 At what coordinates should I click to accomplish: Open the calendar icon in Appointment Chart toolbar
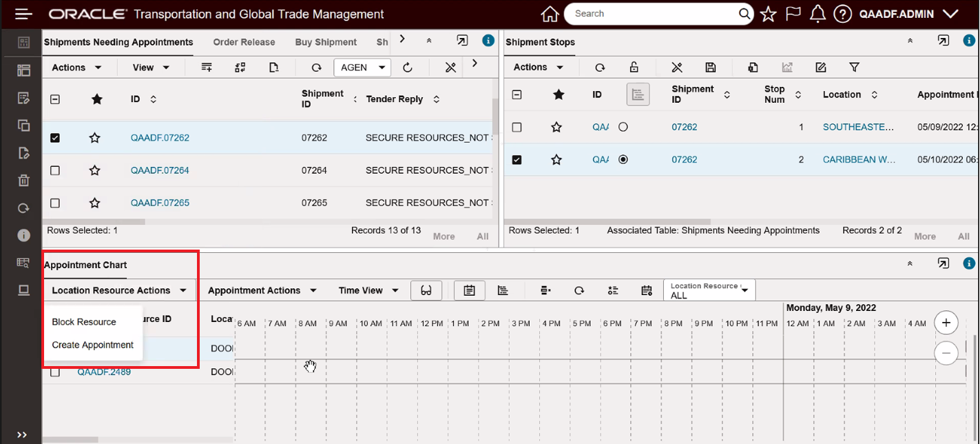[646, 290]
